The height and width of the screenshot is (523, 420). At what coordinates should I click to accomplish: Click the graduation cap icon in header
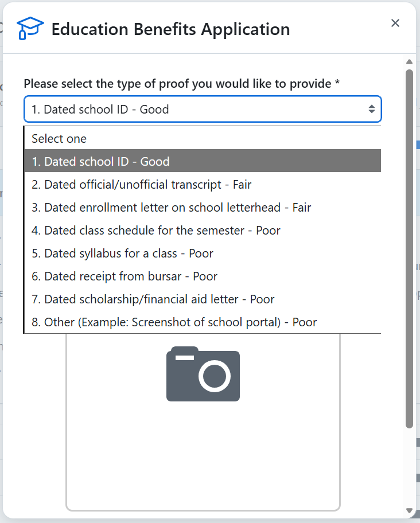30,28
